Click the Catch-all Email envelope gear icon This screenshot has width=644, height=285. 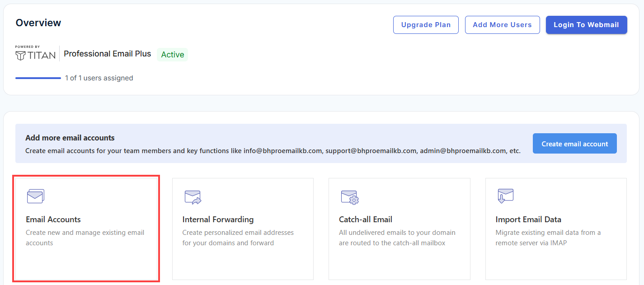pos(349,197)
